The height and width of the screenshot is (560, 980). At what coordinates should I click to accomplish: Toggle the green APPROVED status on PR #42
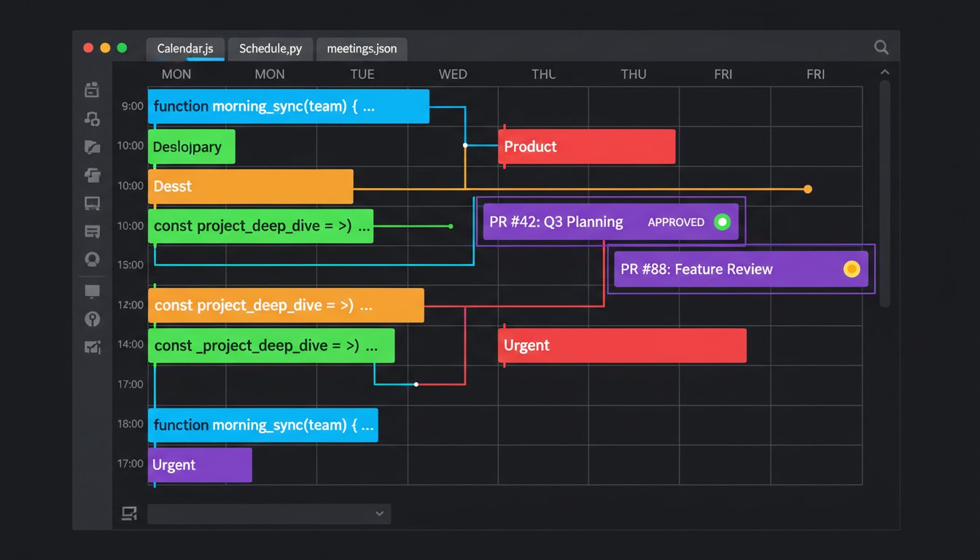[x=722, y=222]
